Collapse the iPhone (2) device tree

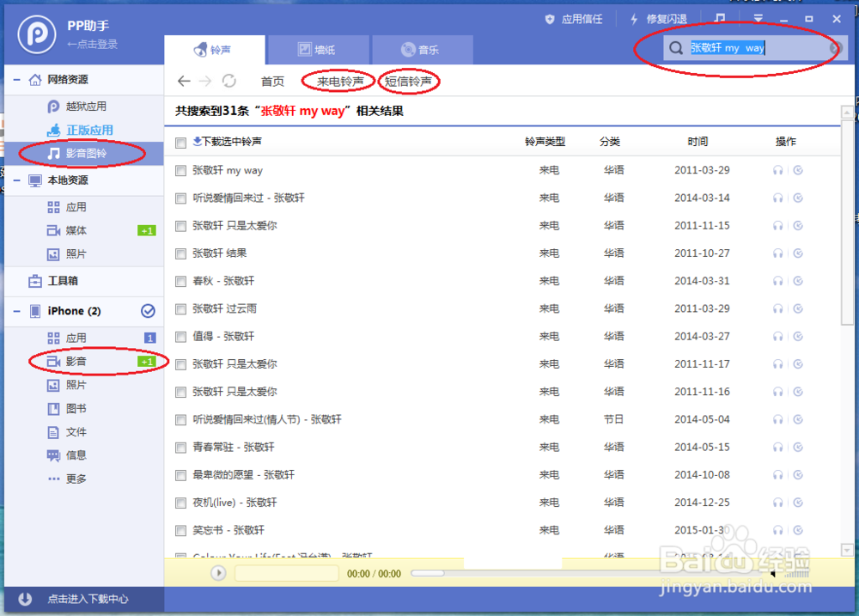pos(16,311)
